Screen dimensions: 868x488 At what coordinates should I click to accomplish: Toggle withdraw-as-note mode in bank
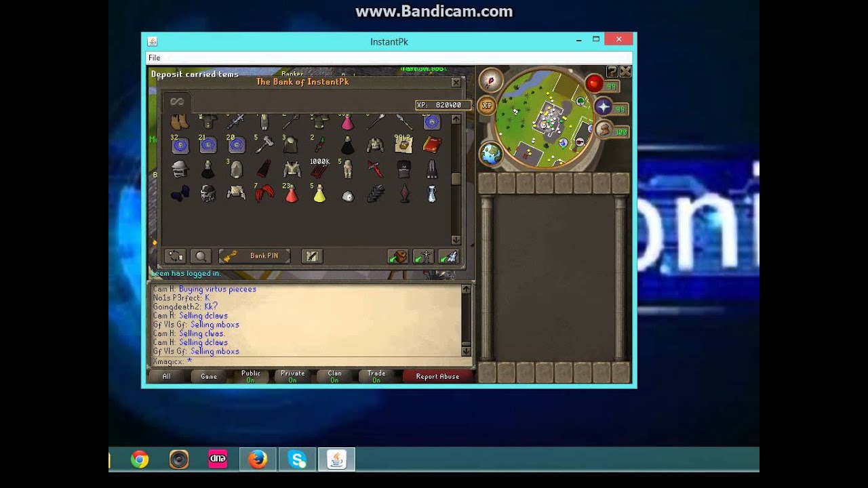pyautogui.click(x=312, y=256)
